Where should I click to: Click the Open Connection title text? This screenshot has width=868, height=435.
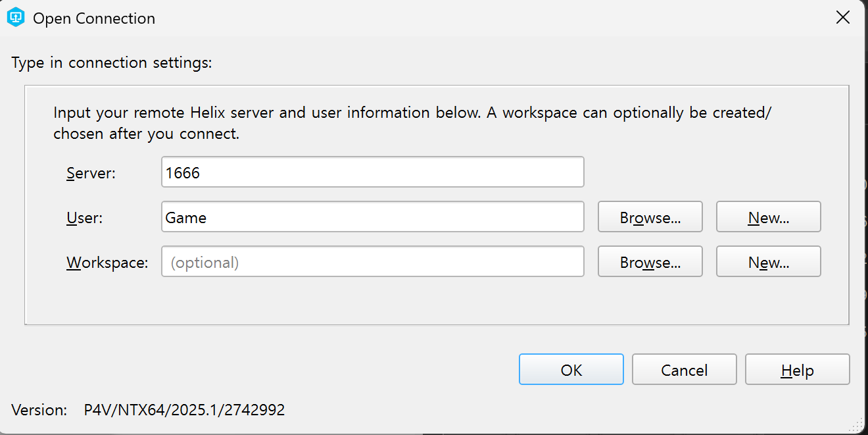click(94, 18)
